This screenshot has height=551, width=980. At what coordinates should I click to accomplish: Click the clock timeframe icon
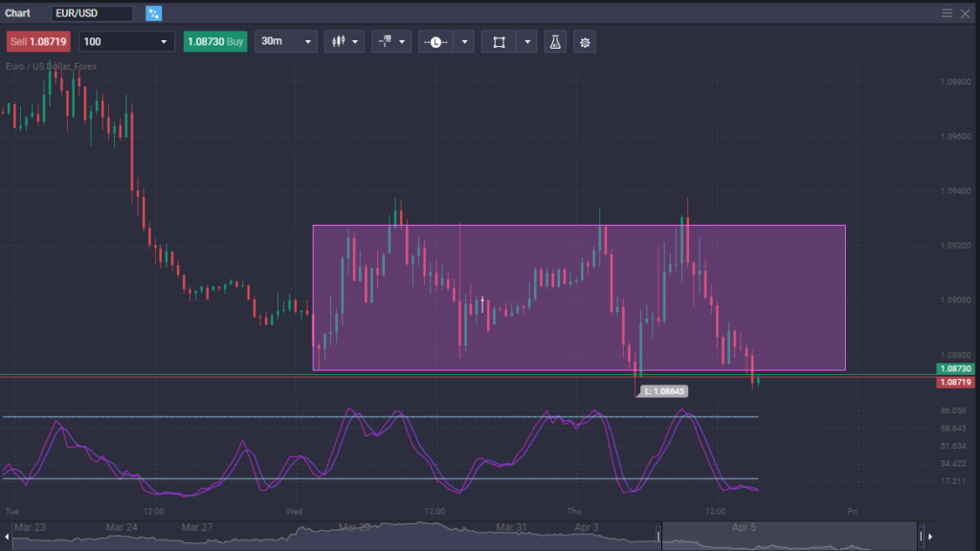pyautogui.click(x=435, y=41)
